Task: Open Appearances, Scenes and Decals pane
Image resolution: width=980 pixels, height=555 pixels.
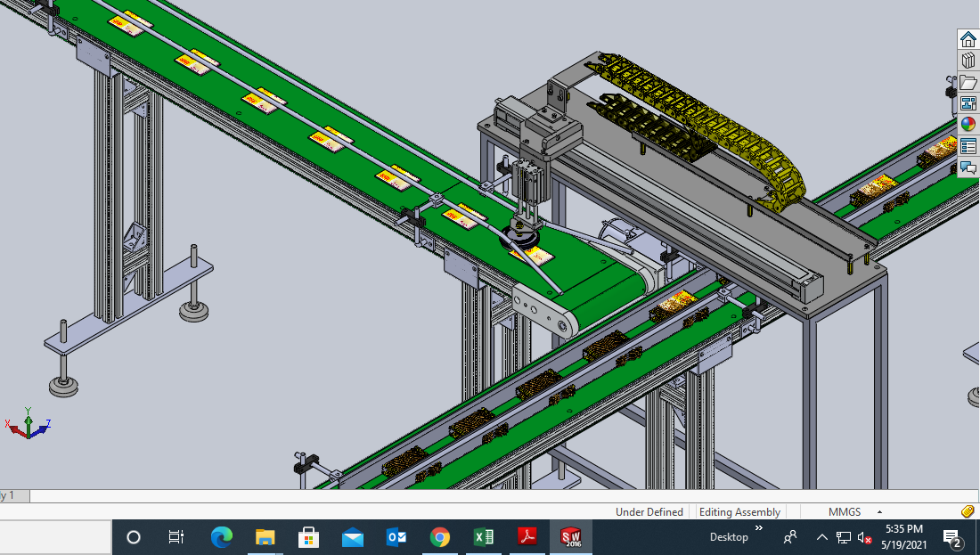Action: point(968,125)
